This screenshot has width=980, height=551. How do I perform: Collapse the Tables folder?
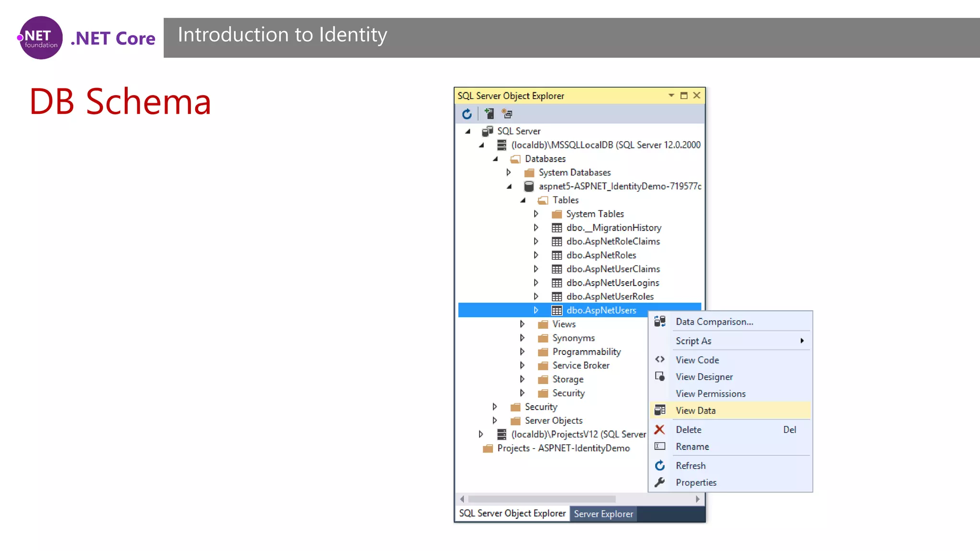pyautogui.click(x=523, y=200)
